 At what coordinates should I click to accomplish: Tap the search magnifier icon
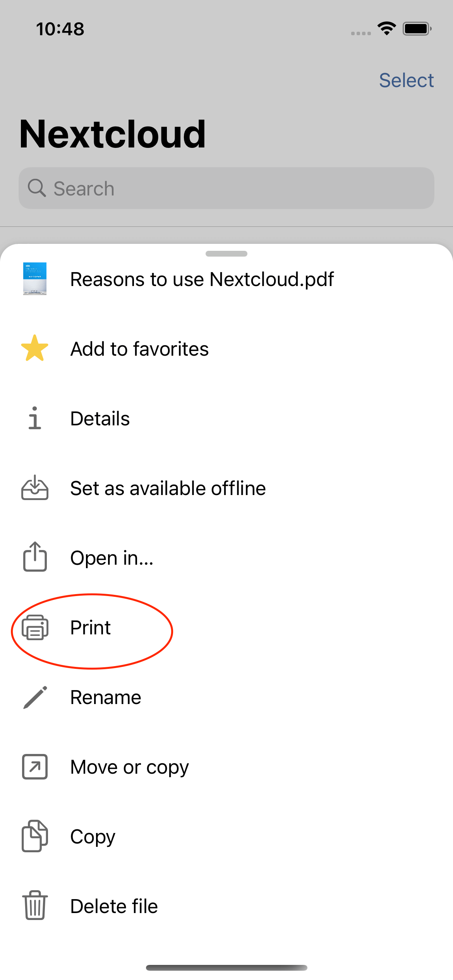(x=37, y=188)
